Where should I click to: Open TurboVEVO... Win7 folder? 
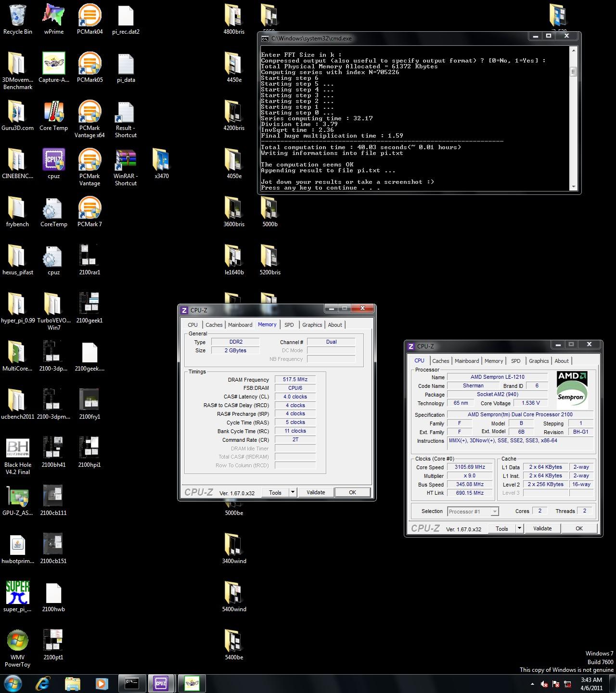(x=53, y=311)
